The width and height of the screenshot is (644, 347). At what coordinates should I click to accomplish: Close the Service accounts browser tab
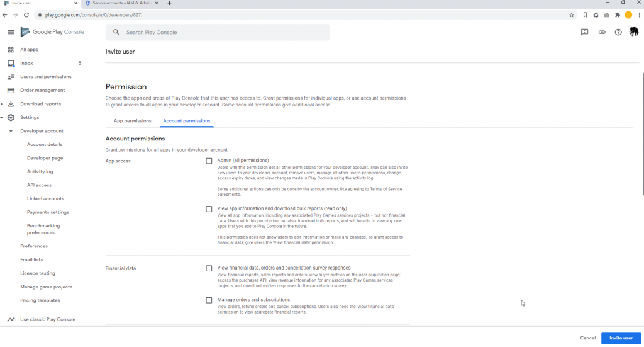[x=157, y=3]
